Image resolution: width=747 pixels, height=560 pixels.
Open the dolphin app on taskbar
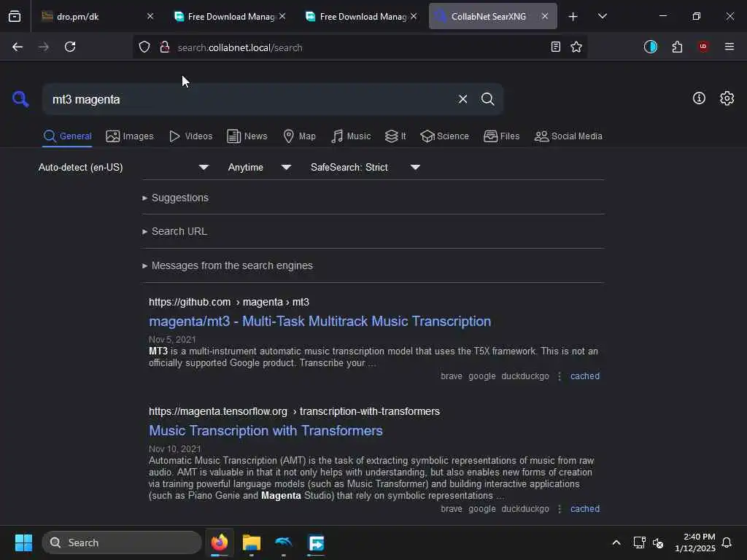tap(284, 542)
